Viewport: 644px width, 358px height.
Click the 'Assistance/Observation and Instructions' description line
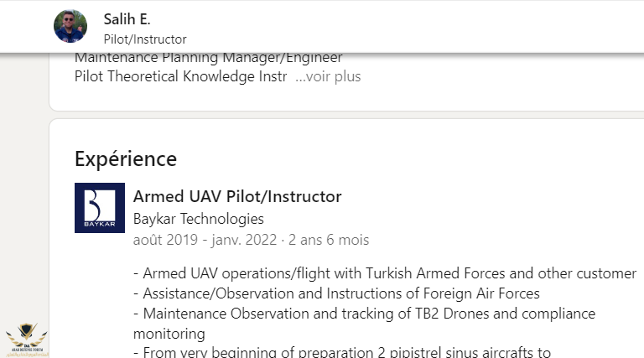click(x=336, y=293)
